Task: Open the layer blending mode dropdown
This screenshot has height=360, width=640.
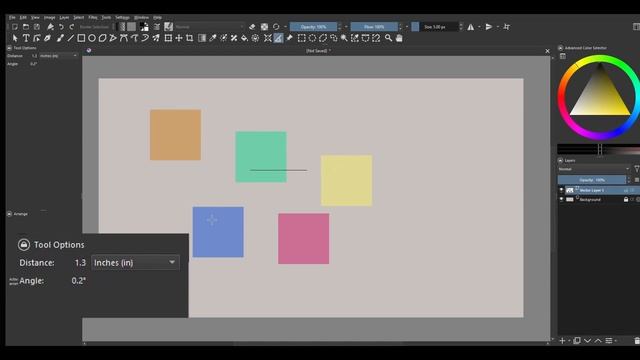Action: point(594,169)
